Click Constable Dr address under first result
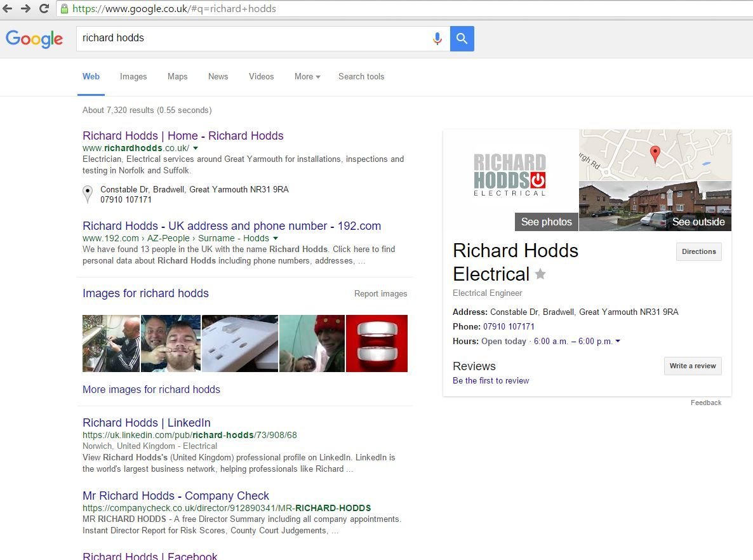 194,189
